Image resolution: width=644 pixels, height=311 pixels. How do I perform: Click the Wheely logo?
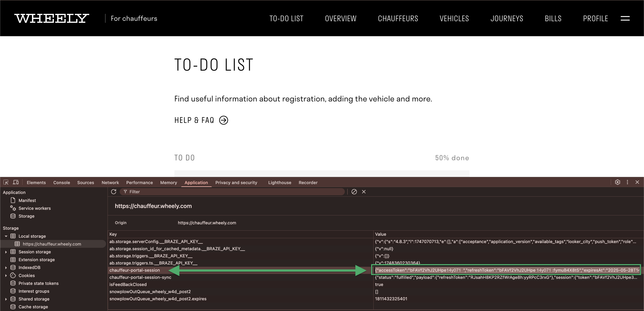click(51, 19)
